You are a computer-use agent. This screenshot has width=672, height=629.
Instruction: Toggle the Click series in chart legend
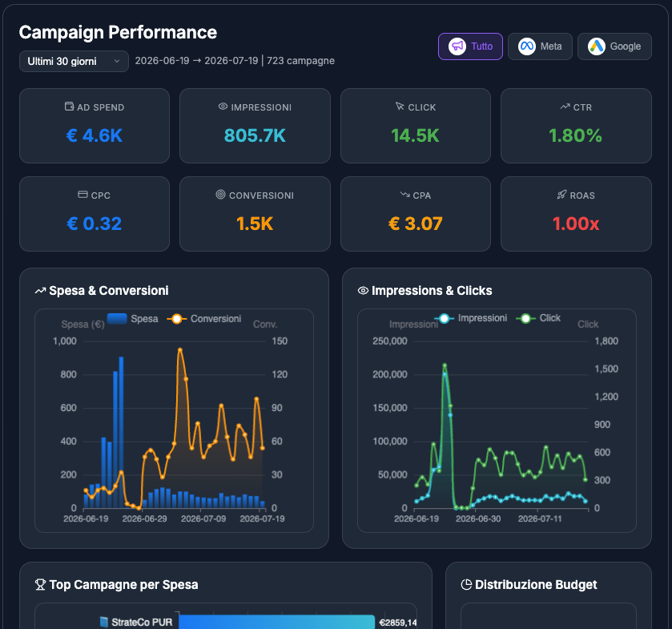tap(538, 318)
